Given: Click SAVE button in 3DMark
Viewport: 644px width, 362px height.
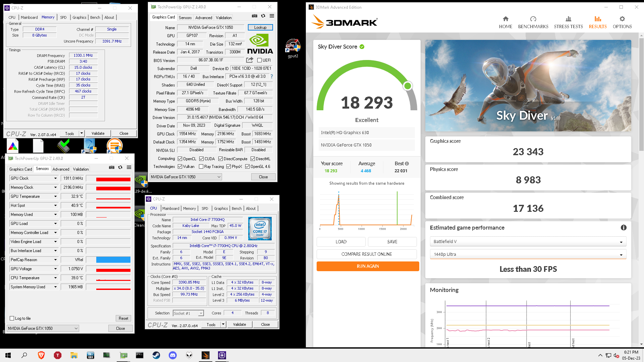Looking at the screenshot, I should coord(392,242).
